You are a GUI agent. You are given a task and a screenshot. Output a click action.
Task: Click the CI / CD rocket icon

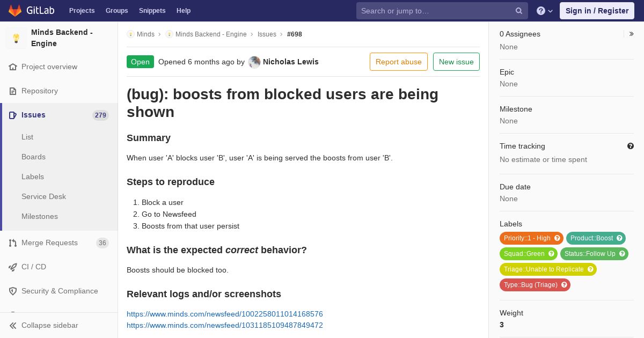pos(13,267)
